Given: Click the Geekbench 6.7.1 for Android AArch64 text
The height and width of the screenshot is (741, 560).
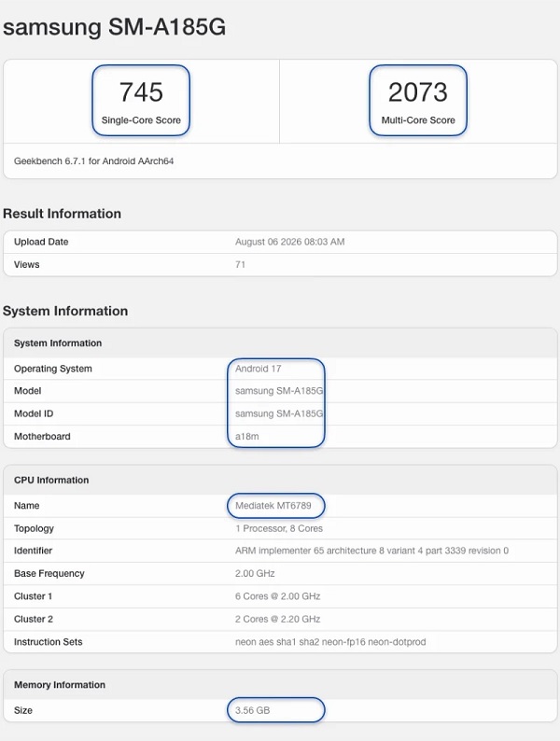Looking at the screenshot, I should pos(93,161).
